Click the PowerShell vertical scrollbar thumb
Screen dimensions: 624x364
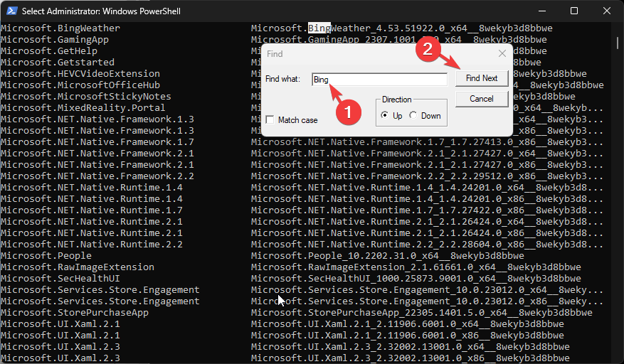[x=618, y=42]
